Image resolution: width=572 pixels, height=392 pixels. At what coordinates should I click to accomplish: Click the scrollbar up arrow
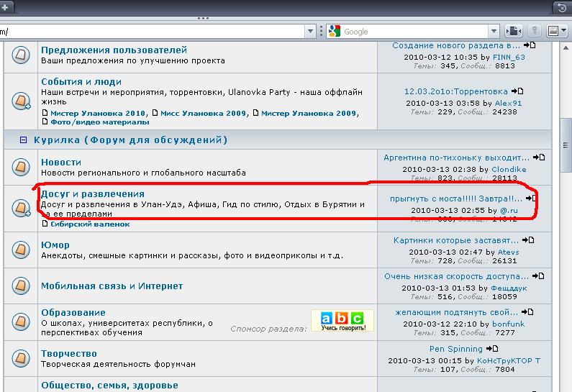click(566, 47)
